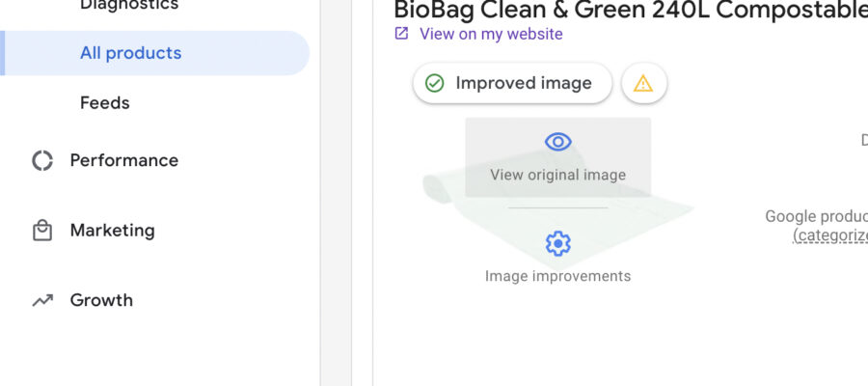Open the Image improvements text option
This screenshot has height=386, width=868.
click(x=557, y=276)
